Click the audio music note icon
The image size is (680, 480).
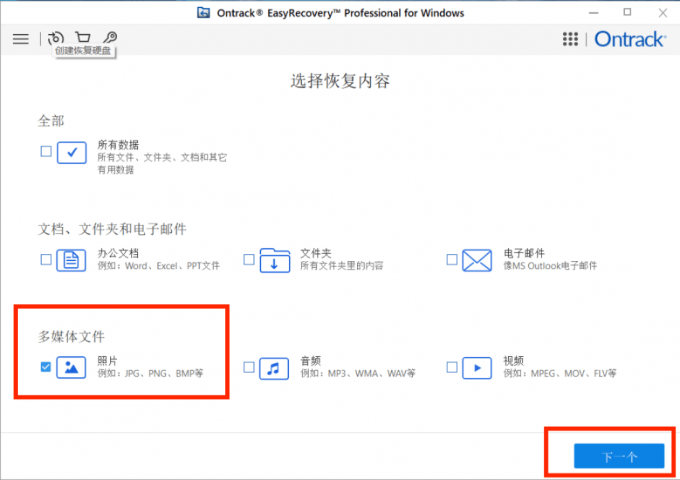[x=275, y=368]
